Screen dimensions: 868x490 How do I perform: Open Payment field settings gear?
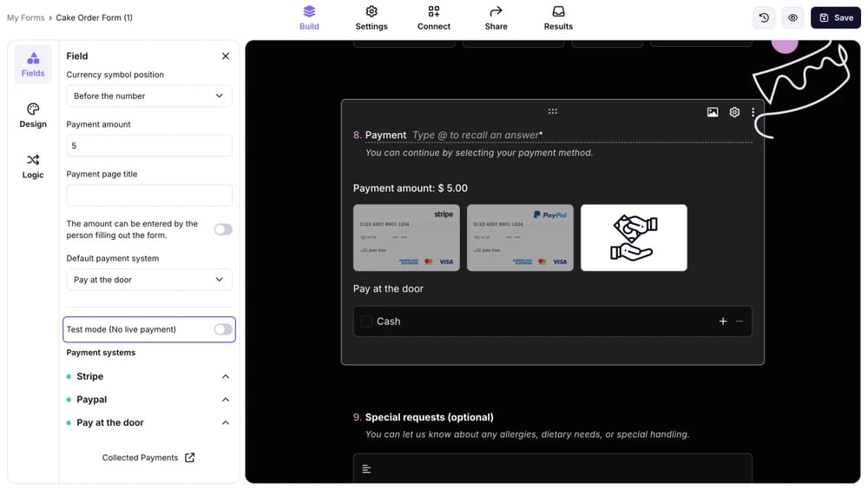(734, 112)
